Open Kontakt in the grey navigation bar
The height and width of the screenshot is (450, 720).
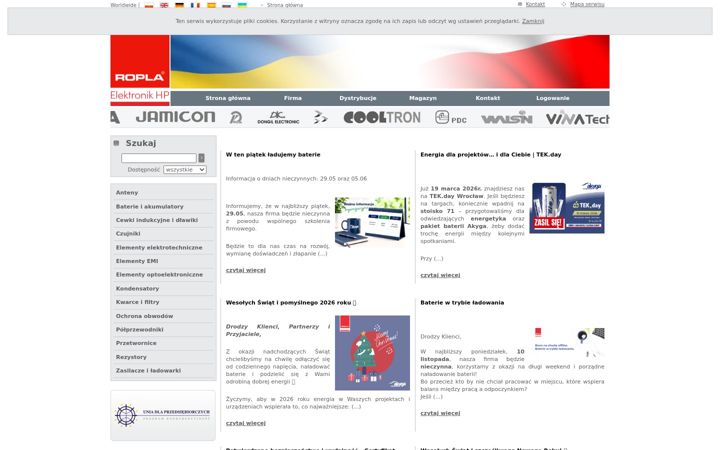488,98
